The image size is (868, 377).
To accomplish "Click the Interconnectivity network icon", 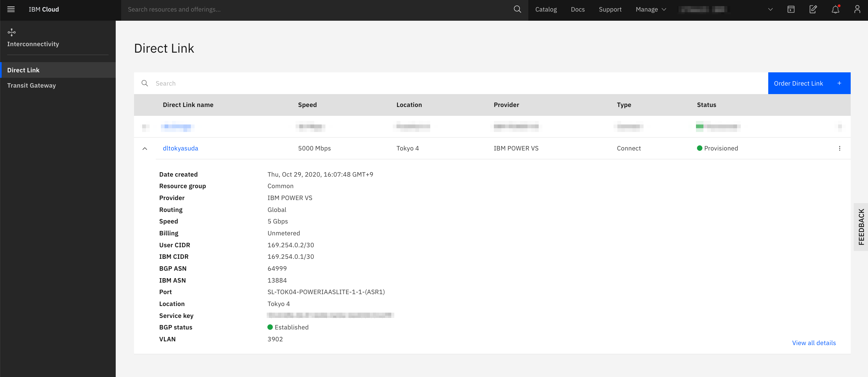I will pyautogui.click(x=12, y=32).
